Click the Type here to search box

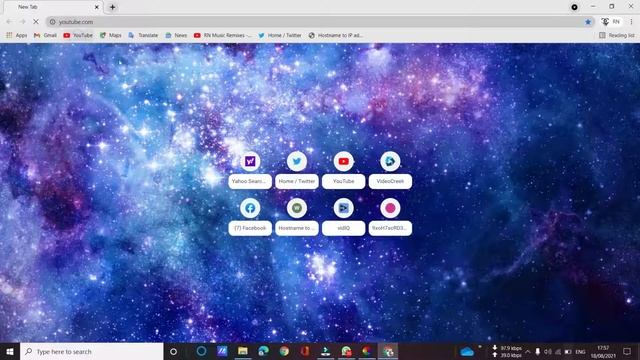(x=92, y=351)
